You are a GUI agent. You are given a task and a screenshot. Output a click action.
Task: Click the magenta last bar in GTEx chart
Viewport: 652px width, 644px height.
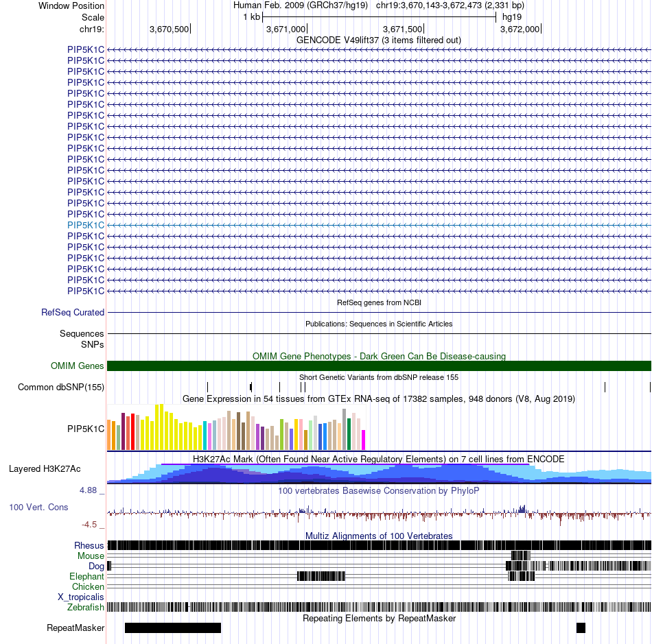point(364,440)
